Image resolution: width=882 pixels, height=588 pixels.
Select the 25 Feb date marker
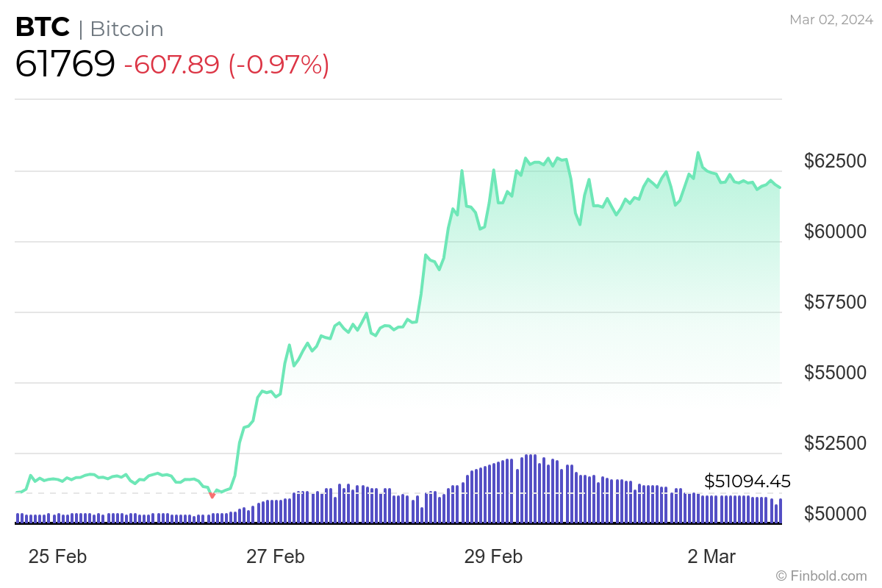(x=57, y=556)
